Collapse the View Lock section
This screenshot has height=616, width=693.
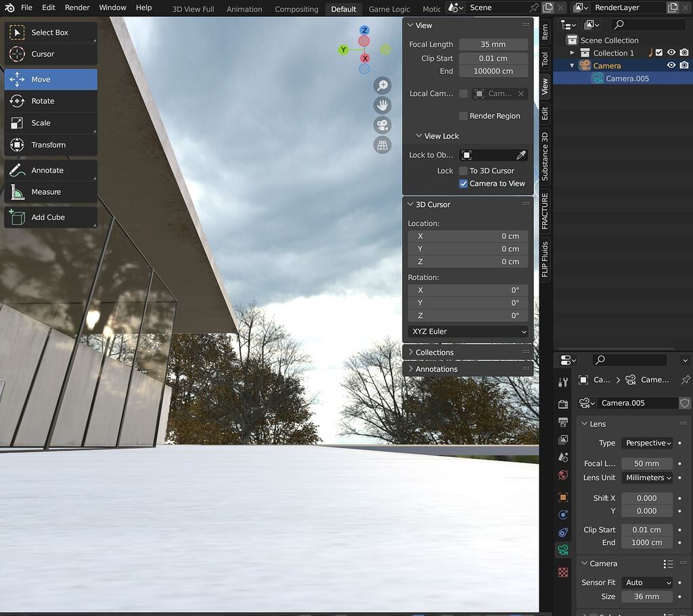pos(438,136)
